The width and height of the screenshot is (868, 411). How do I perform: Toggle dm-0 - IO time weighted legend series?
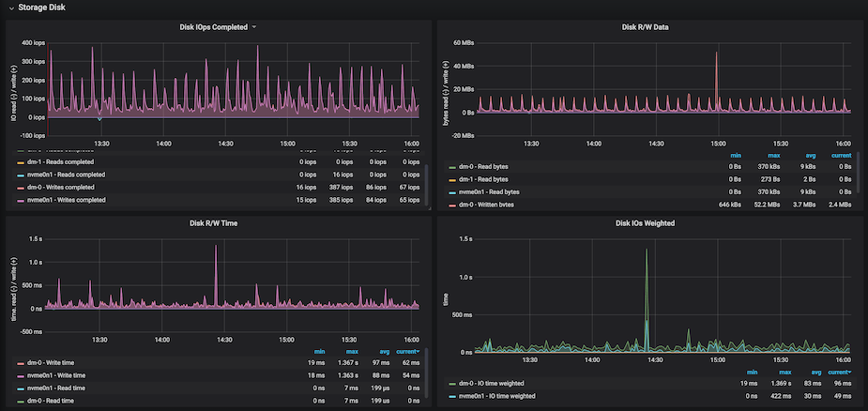coord(492,383)
